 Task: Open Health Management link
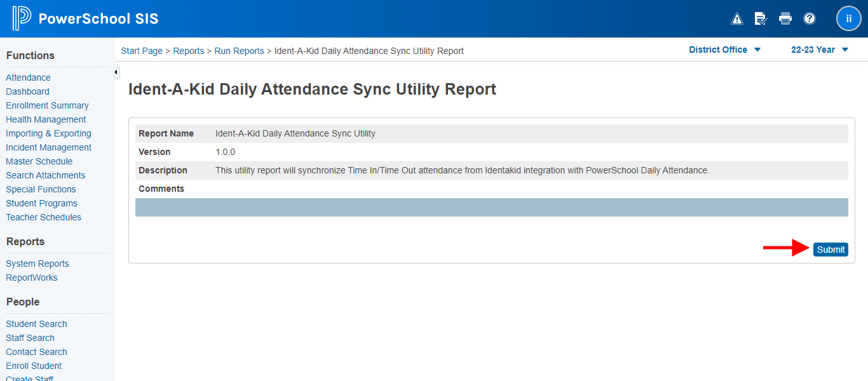click(46, 119)
